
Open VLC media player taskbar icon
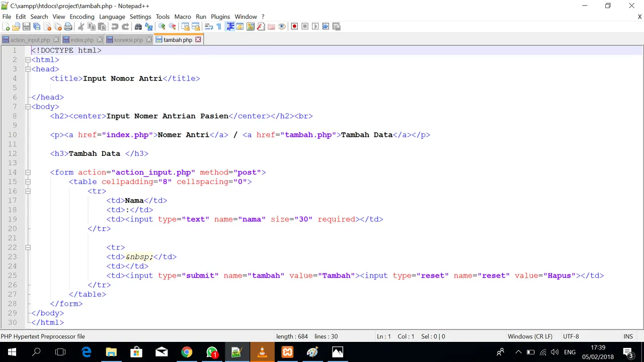click(x=262, y=352)
